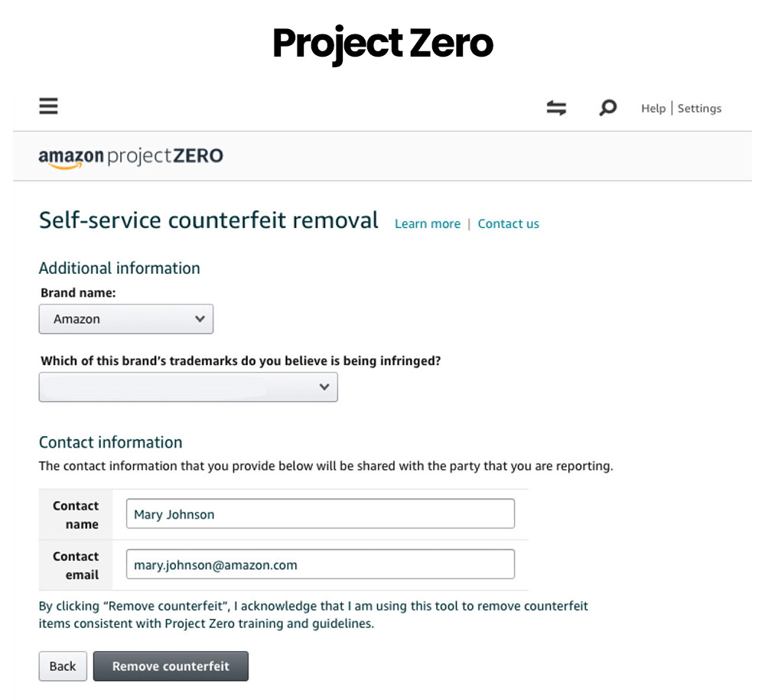This screenshot has height=700, width=765.
Task: Open the Brand name dropdown showing Amazon
Action: [x=125, y=318]
